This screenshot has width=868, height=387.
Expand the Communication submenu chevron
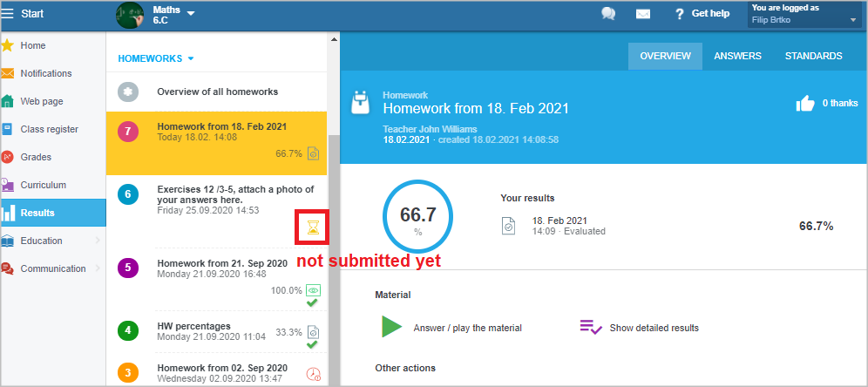pyautogui.click(x=98, y=268)
